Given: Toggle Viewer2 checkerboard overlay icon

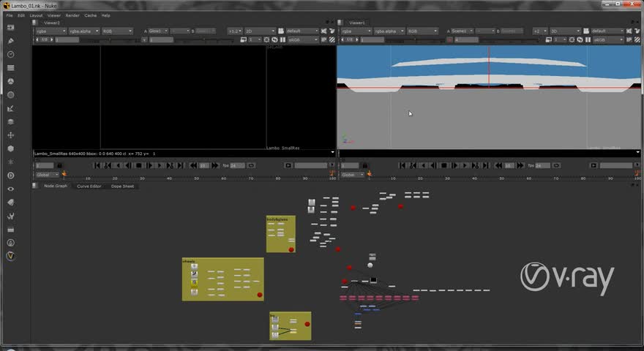Looking at the screenshot, I should [x=332, y=39].
